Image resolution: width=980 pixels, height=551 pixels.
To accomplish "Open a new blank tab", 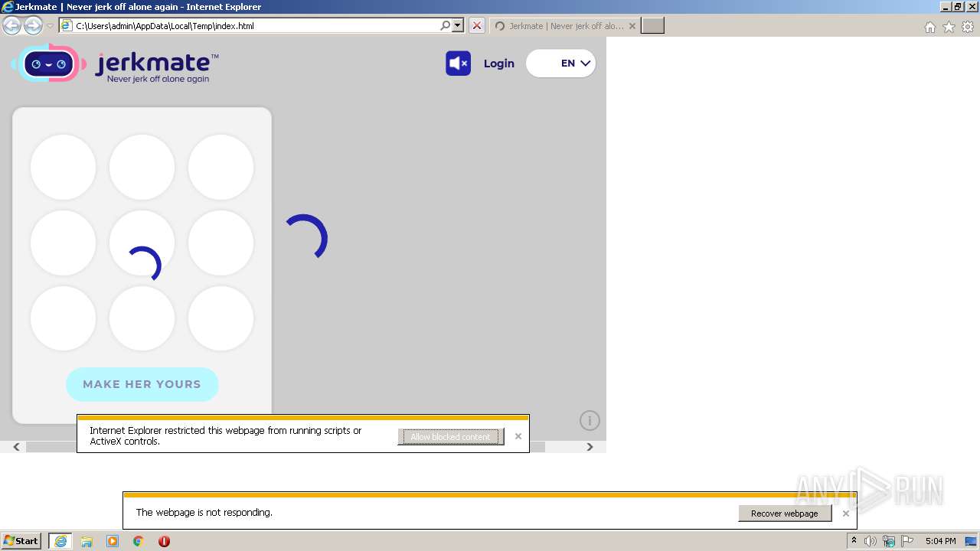I will [652, 25].
